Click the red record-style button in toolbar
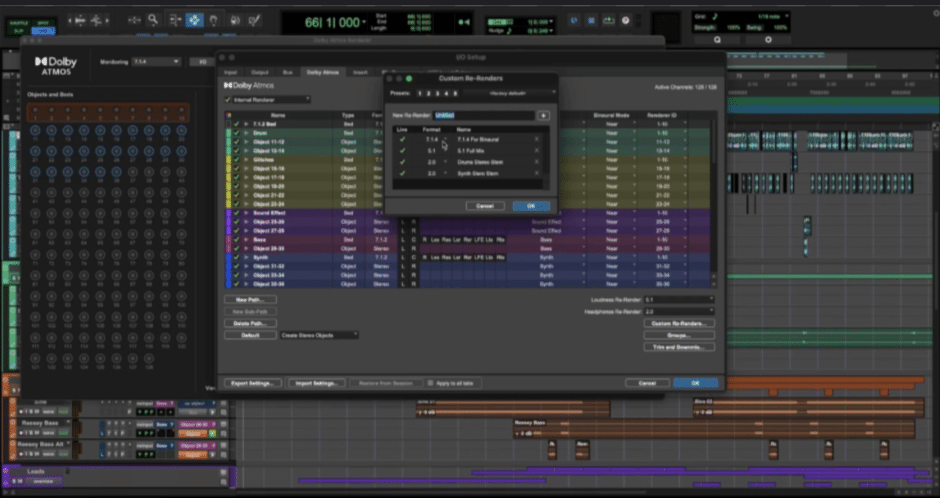940x498 pixels. [626, 20]
